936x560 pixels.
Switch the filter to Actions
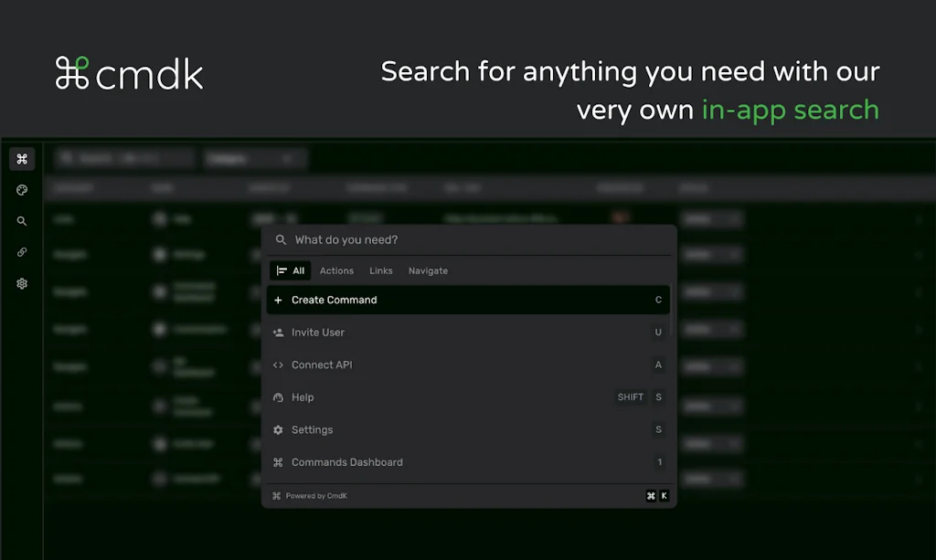[336, 270]
